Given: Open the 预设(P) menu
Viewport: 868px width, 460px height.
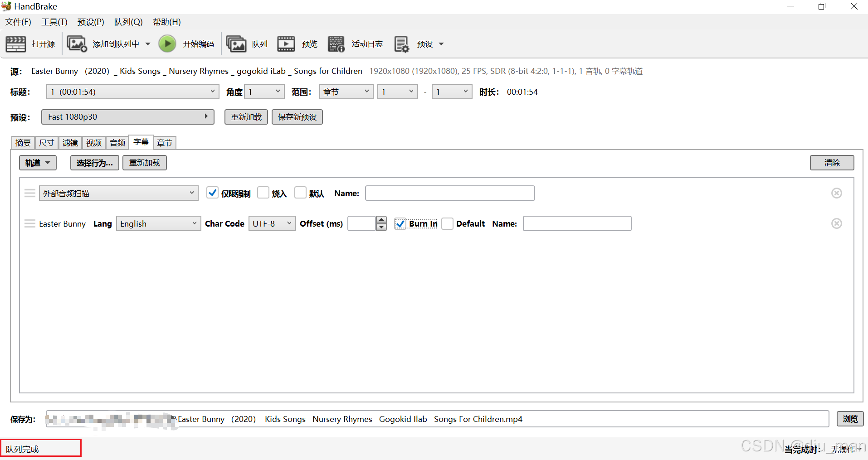Looking at the screenshot, I should click(x=91, y=22).
